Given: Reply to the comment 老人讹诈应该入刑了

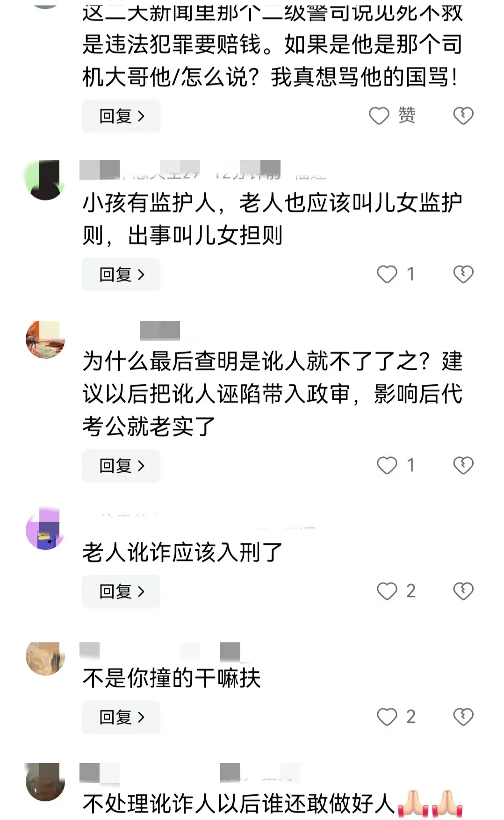Looking at the screenshot, I should [x=121, y=591].
